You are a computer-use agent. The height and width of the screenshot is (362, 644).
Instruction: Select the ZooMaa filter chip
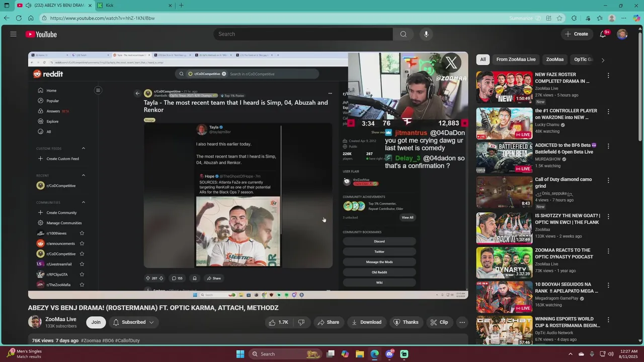pyautogui.click(x=555, y=59)
